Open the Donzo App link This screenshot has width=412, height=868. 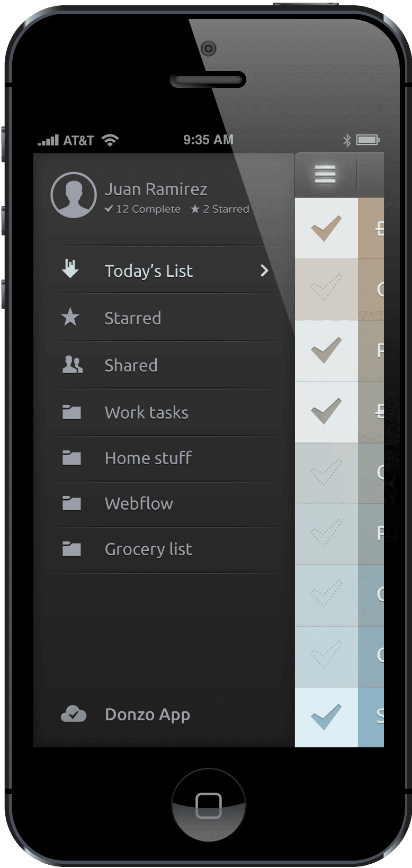tap(147, 715)
